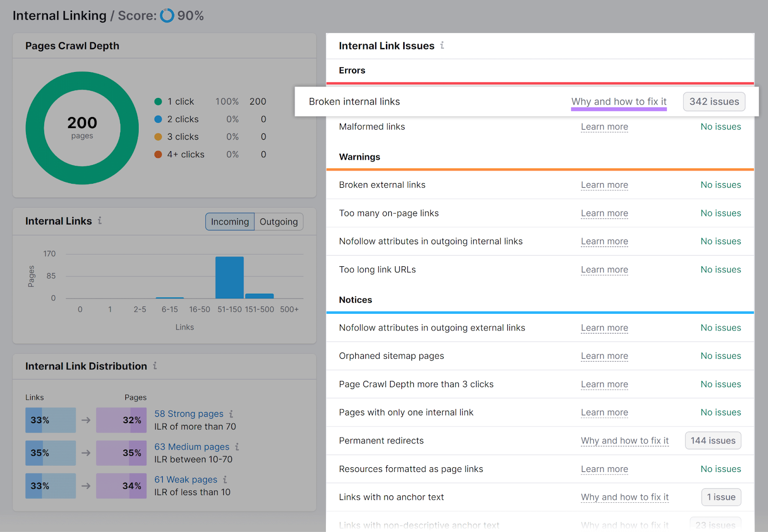The image size is (768, 532).
Task: Click the info icon next to Internal Links
Action: 100,221
